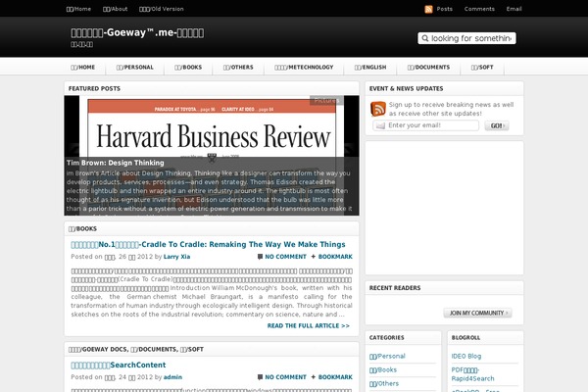Click BOOKMARK on Cradle To Cradle post

click(335, 257)
